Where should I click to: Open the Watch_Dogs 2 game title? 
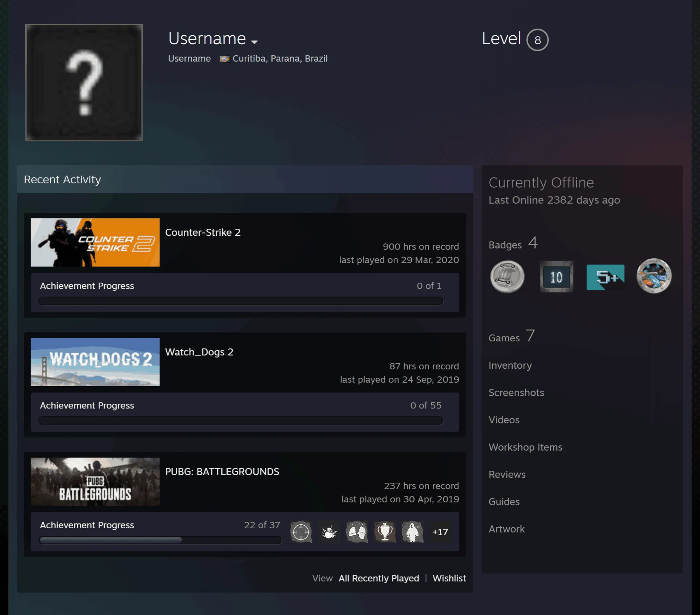(199, 352)
